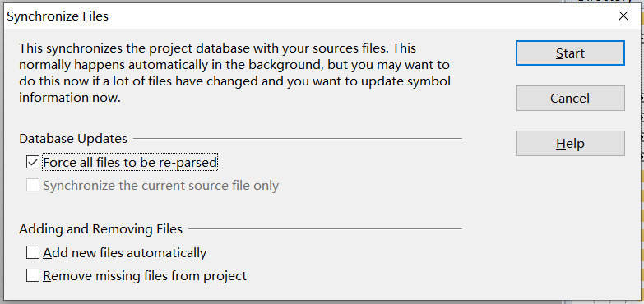Click the background window strip behind the dialog
Screen dimensions: 644x304
coord(642,164)
